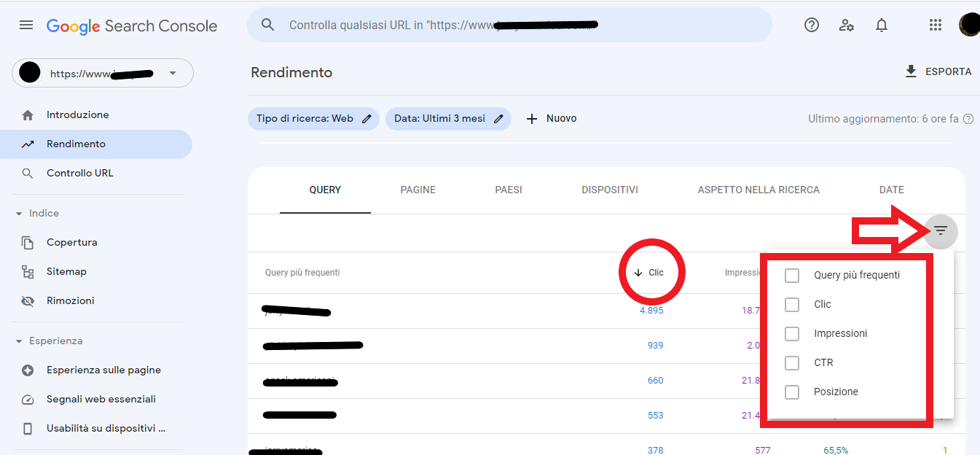Switch to the Dispositivi tab
The width and height of the screenshot is (980, 455).
[609, 190]
